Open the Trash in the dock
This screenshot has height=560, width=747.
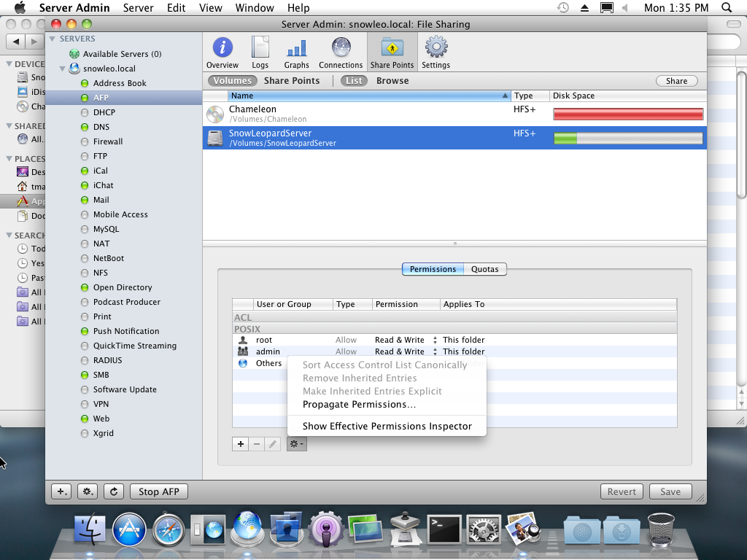[x=661, y=529]
